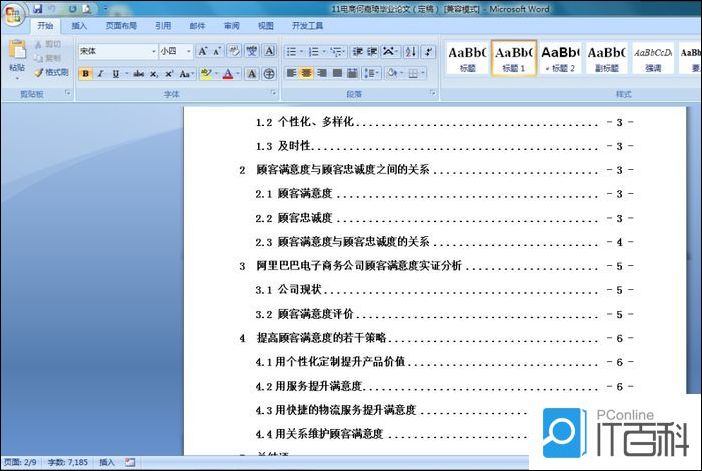Cut selection with 剪切
This screenshot has height=471, width=702.
(48, 44)
